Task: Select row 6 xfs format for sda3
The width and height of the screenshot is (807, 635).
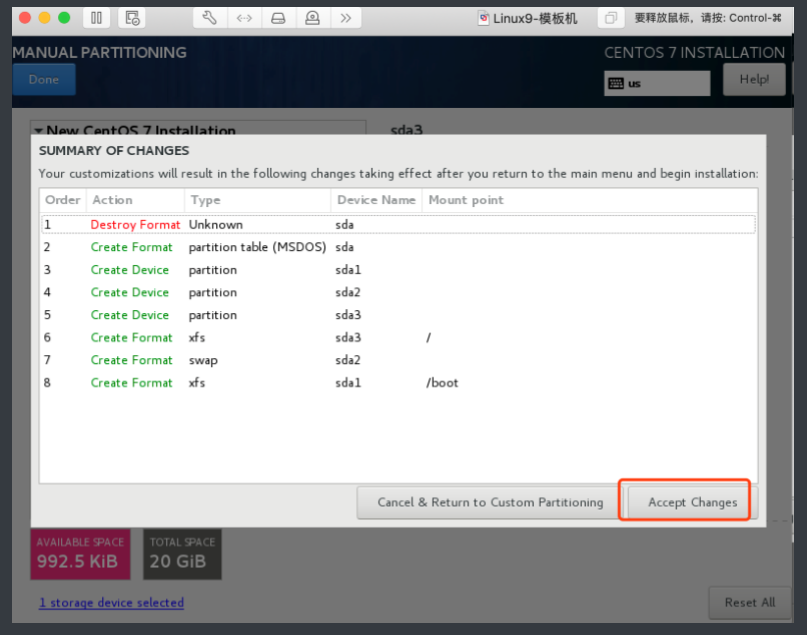Action: (398, 338)
